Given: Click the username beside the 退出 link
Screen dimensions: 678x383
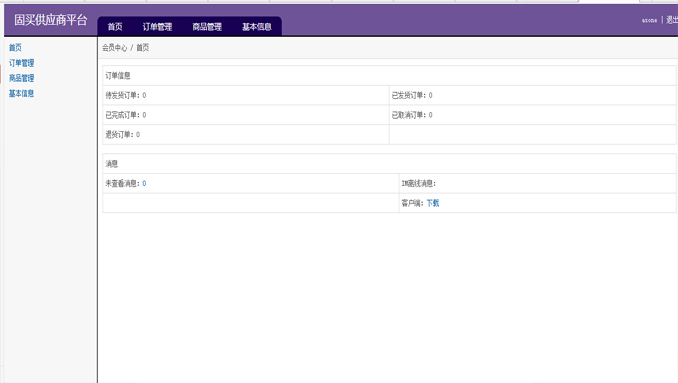Looking at the screenshot, I should click(x=649, y=20).
